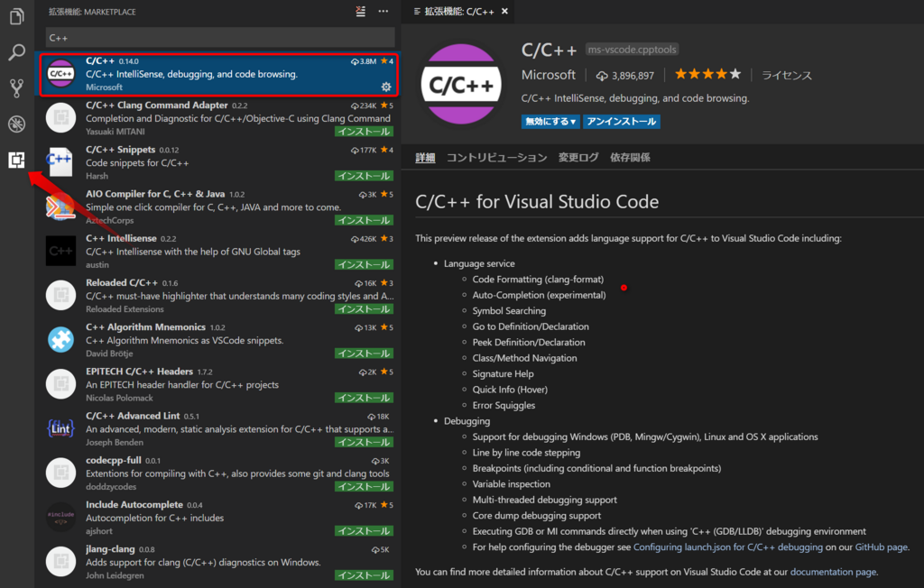Open the Extensions view in activity bar
The width and height of the screenshot is (924, 588).
16,160
